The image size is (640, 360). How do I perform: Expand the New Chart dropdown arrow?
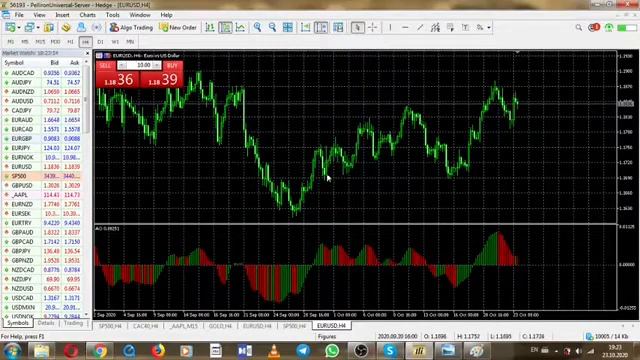tap(19, 28)
